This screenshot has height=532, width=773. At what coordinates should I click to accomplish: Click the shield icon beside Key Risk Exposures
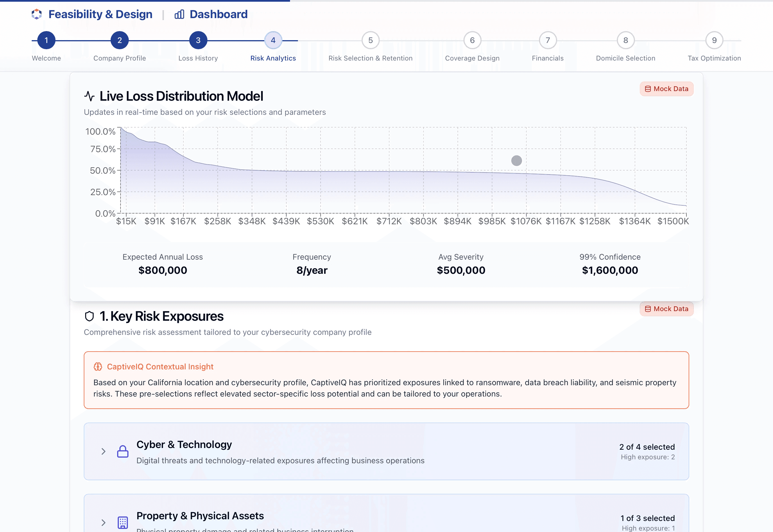pyautogui.click(x=89, y=316)
